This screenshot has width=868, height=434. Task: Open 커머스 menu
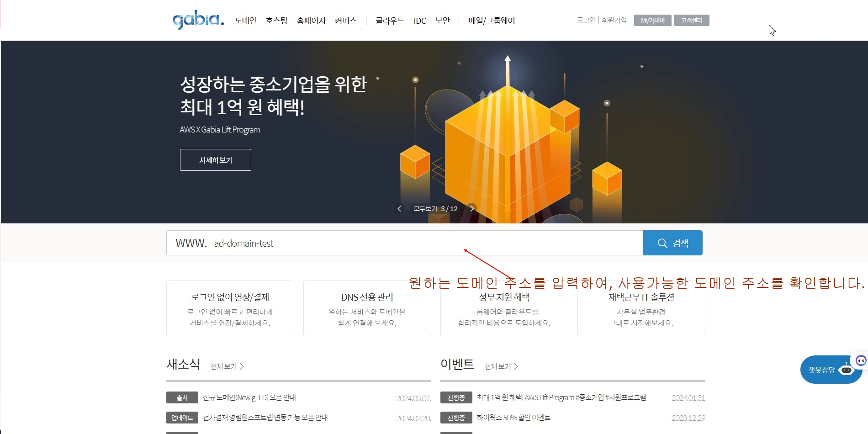pyautogui.click(x=345, y=21)
